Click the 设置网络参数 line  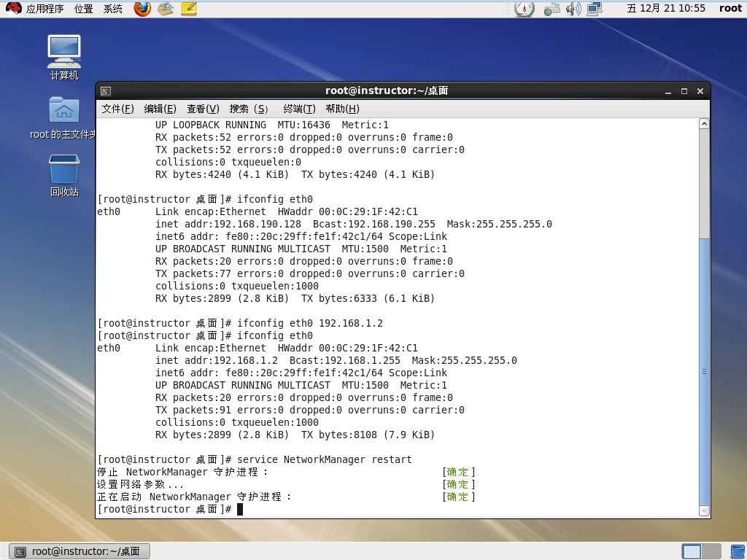click(286, 484)
